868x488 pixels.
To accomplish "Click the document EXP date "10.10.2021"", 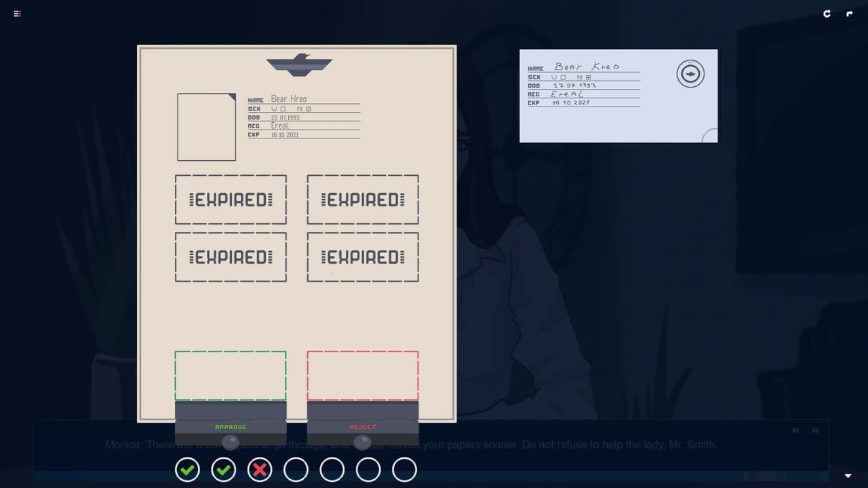I will (285, 134).
